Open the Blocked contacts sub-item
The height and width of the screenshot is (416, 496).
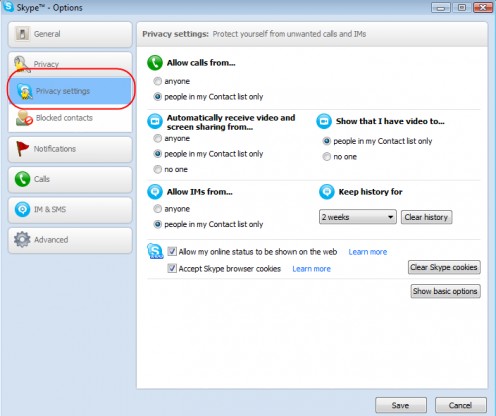(70, 118)
